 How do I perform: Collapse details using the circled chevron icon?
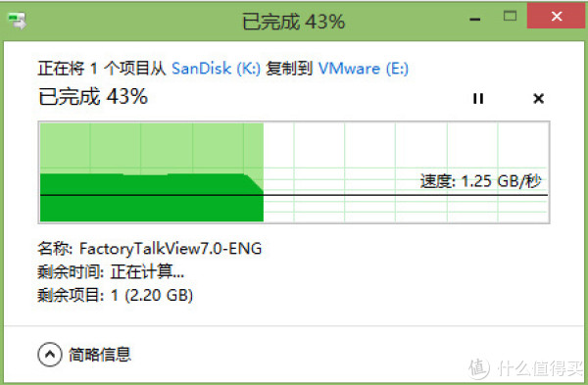50,355
